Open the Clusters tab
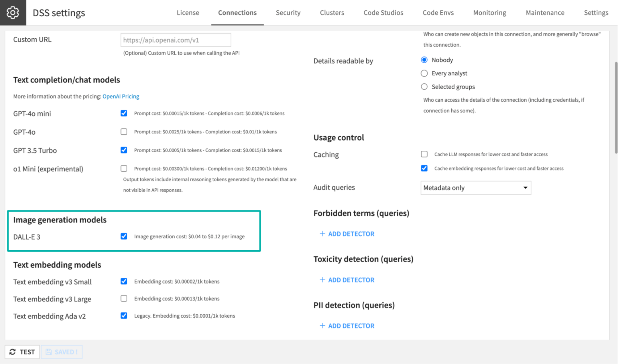This screenshot has width=618, height=364. 331,13
